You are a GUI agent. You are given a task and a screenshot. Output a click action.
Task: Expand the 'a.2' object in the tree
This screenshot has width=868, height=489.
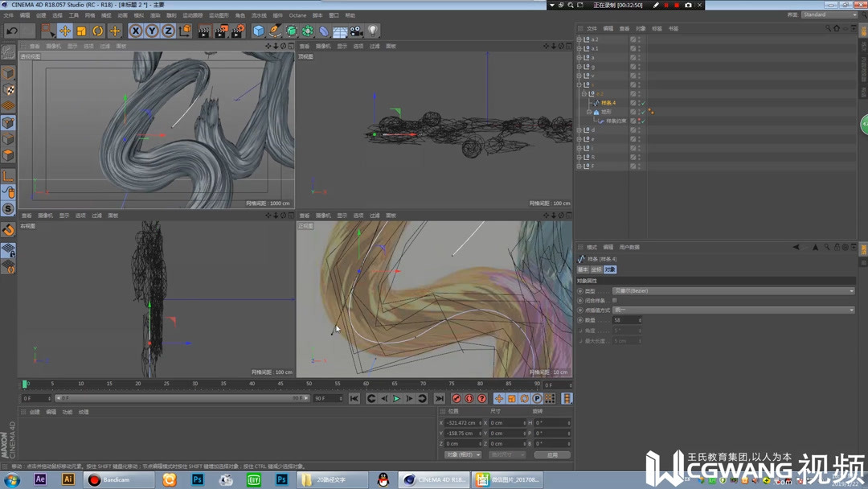point(579,39)
